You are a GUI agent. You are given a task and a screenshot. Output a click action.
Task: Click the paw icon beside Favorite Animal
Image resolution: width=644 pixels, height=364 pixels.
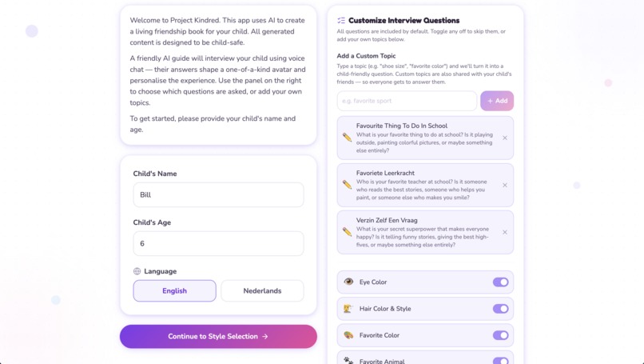click(348, 361)
